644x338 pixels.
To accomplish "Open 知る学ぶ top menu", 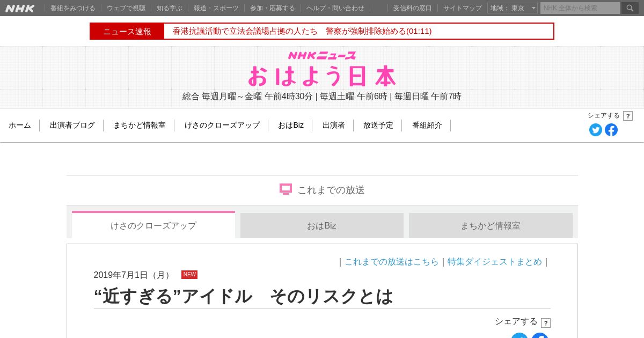I will pyautogui.click(x=170, y=8).
